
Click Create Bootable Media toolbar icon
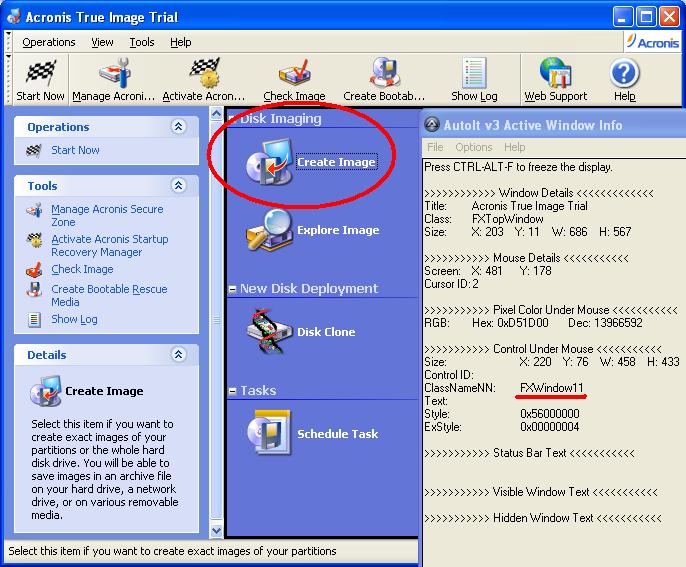[384, 73]
